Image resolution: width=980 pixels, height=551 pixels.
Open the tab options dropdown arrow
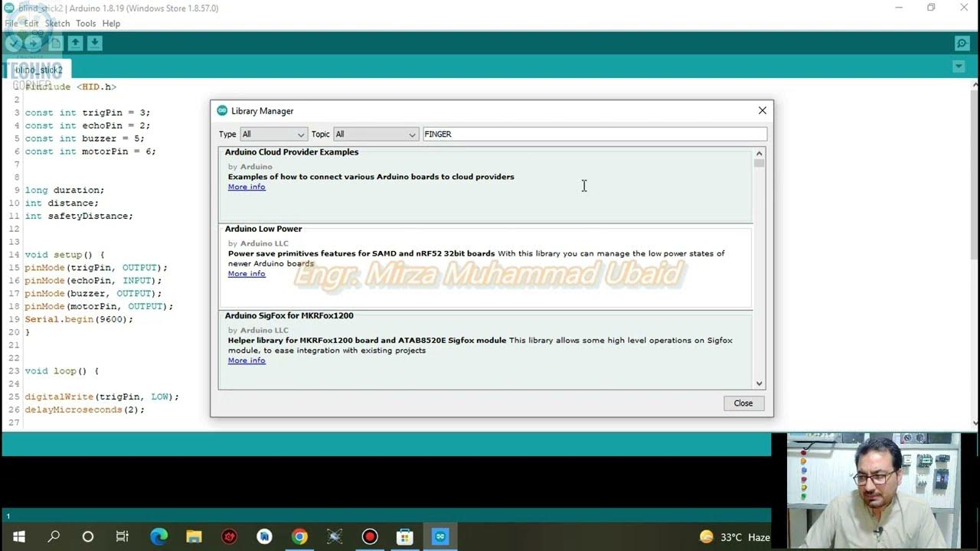[959, 67]
